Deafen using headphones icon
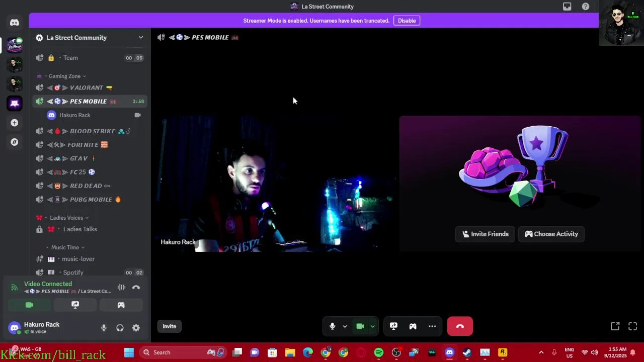 [x=120, y=328]
